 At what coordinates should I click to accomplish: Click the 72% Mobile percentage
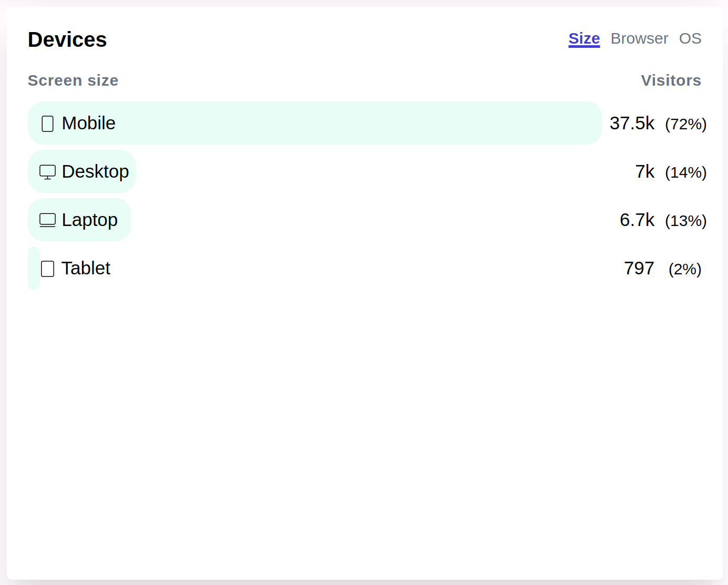pos(686,124)
